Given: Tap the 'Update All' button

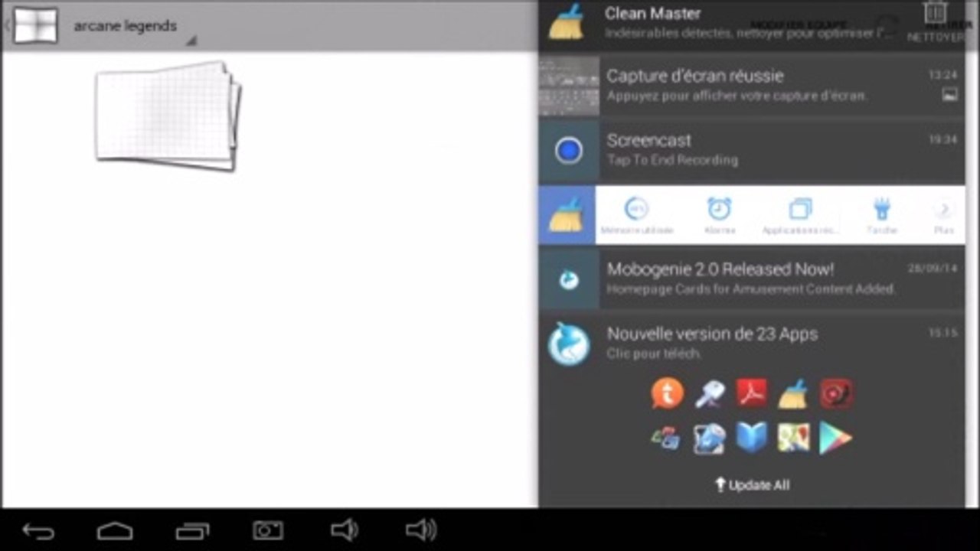Looking at the screenshot, I should coord(752,484).
